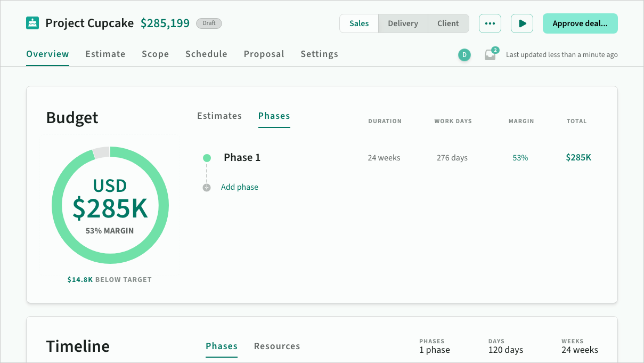
Task: Click the plus icon to add phase
Action: [x=207, y=188]
